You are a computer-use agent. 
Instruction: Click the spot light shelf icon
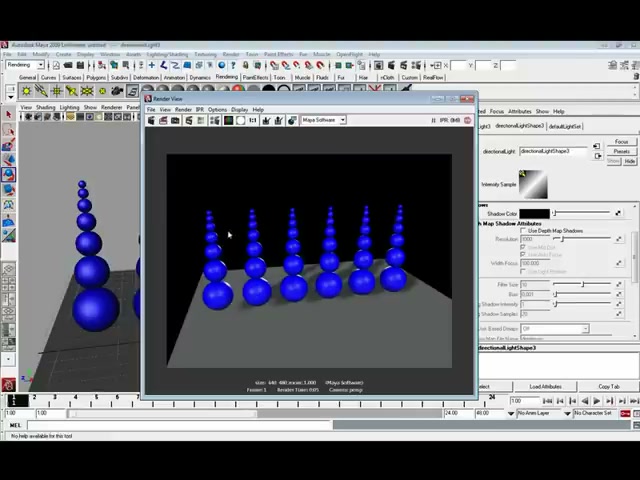click(x=71, y=91)
